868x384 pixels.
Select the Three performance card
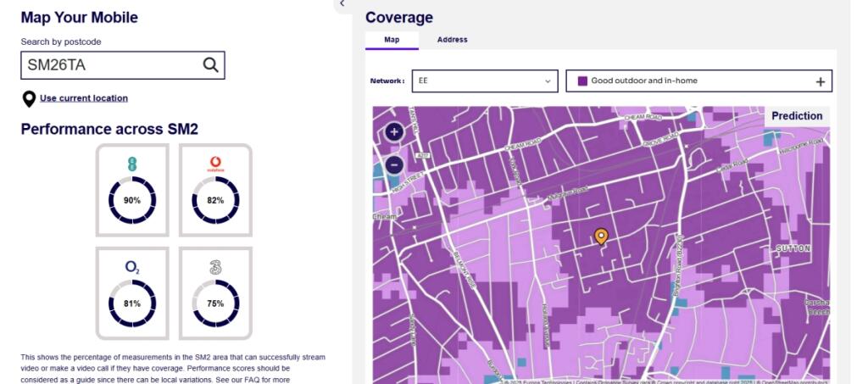coord(215,293)
